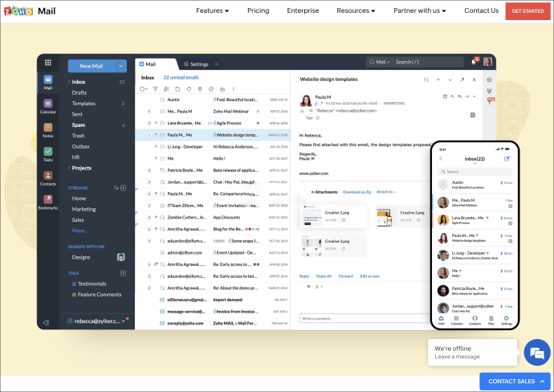Open the Pricing menu item
This screenshot has height=392, width=554.
[258, 10]
